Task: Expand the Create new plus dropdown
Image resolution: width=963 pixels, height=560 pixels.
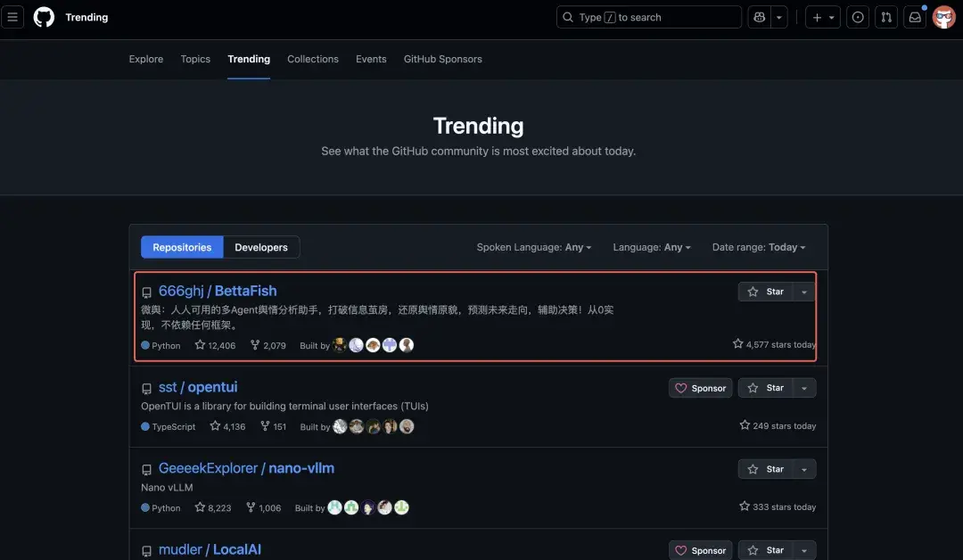Action: click(x=823, y=17)
